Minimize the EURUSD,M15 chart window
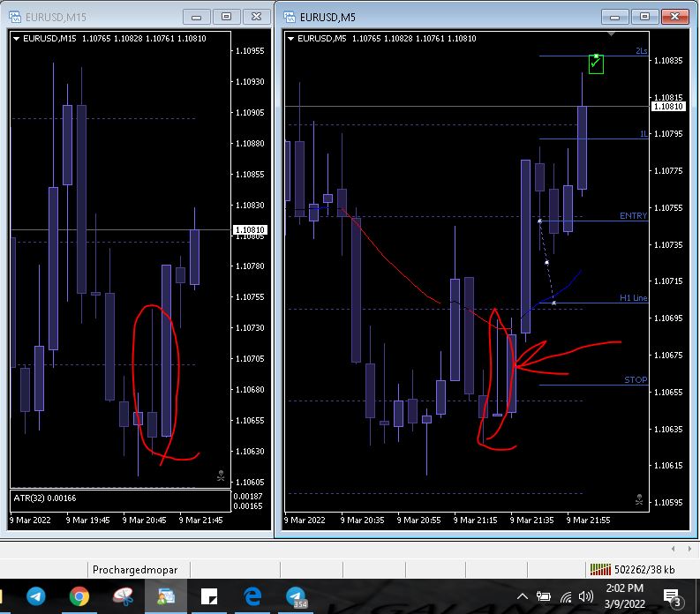Image resolution: width=700 pixels, height=614 pixels. [197, 17]
